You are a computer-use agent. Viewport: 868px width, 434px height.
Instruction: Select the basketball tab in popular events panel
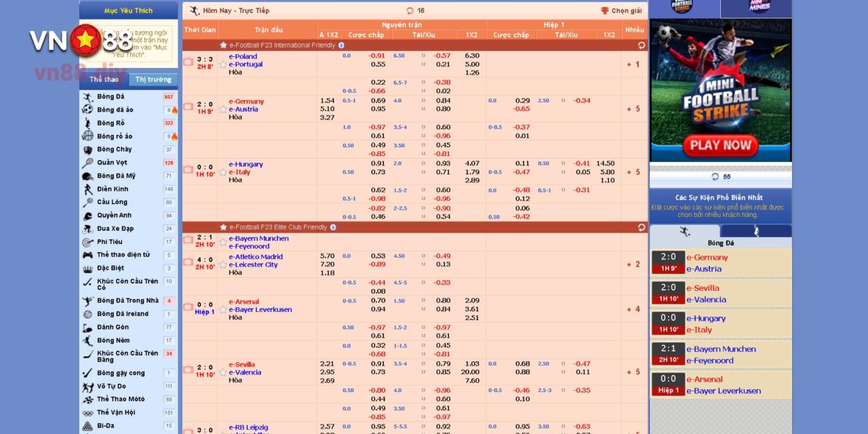point(756,231)
